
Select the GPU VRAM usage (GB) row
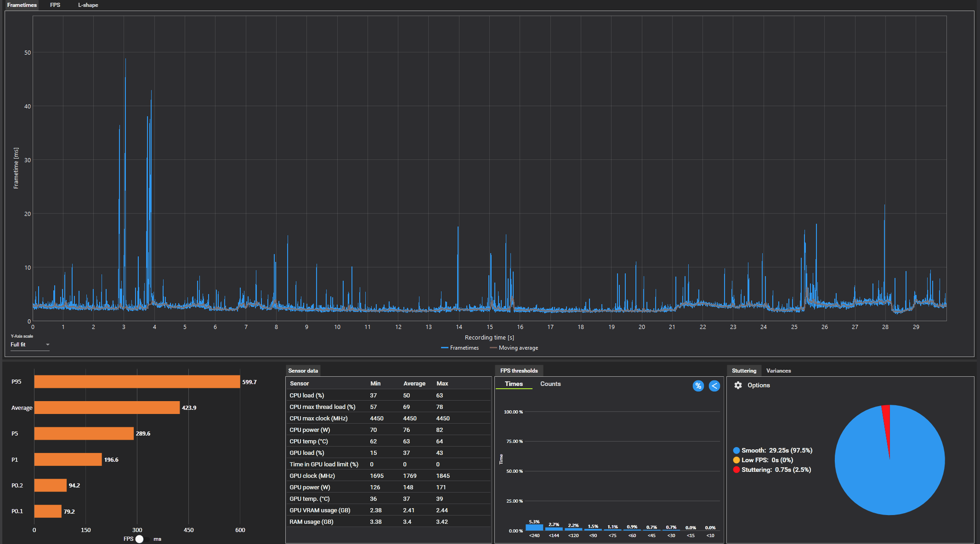pyautogui.click(x=388, y=510)
